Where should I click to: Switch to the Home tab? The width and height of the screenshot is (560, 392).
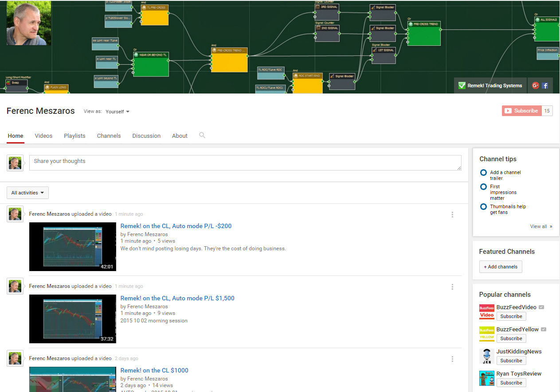(x=16, y=136)
